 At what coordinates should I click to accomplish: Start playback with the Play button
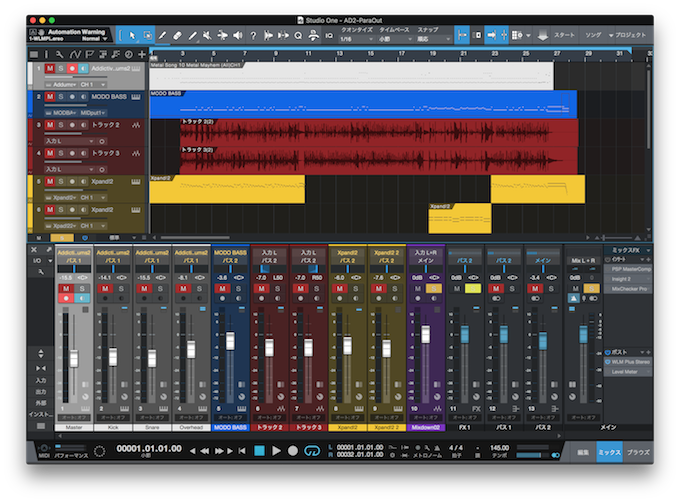pyautogui.click(x=276, y=451)
